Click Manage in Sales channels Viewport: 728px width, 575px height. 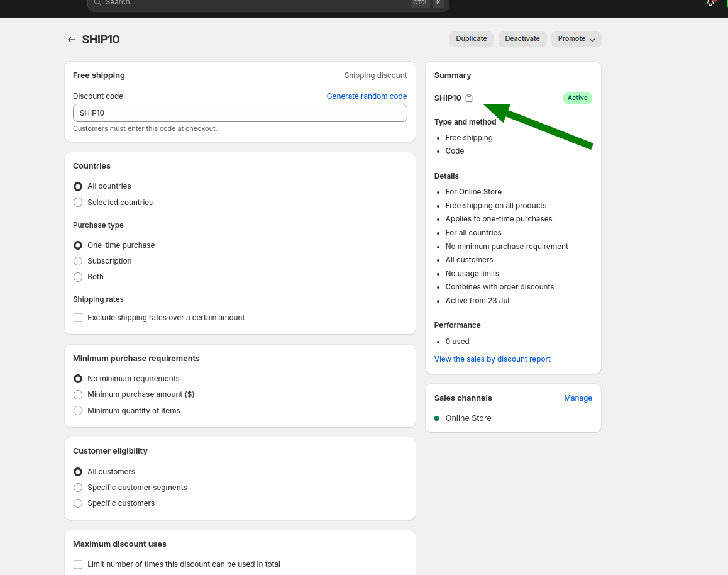(578, 398)
